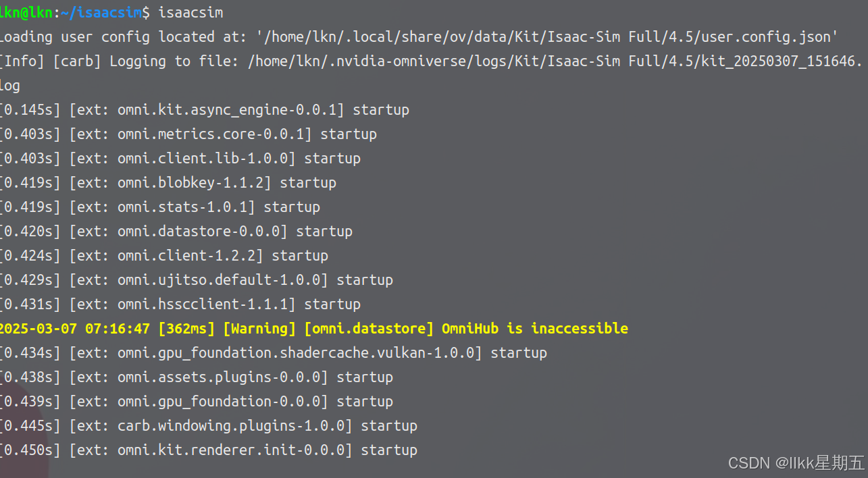Screen dimensions: 868x478
Task: Select the carb.windowing.plugins-1.0.0 line
Action: click(x=208, y=425)
